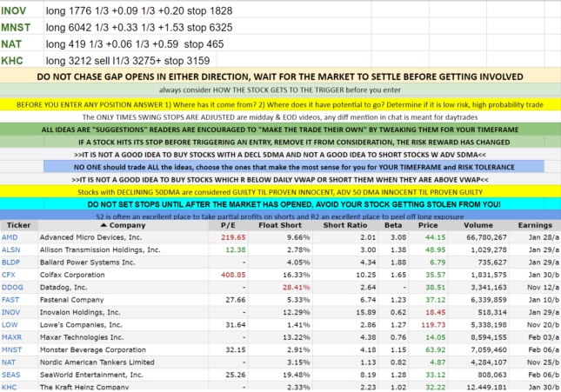Open the SEAS ticker link
This screenshot has height=392, width=561.
(10, 375)
